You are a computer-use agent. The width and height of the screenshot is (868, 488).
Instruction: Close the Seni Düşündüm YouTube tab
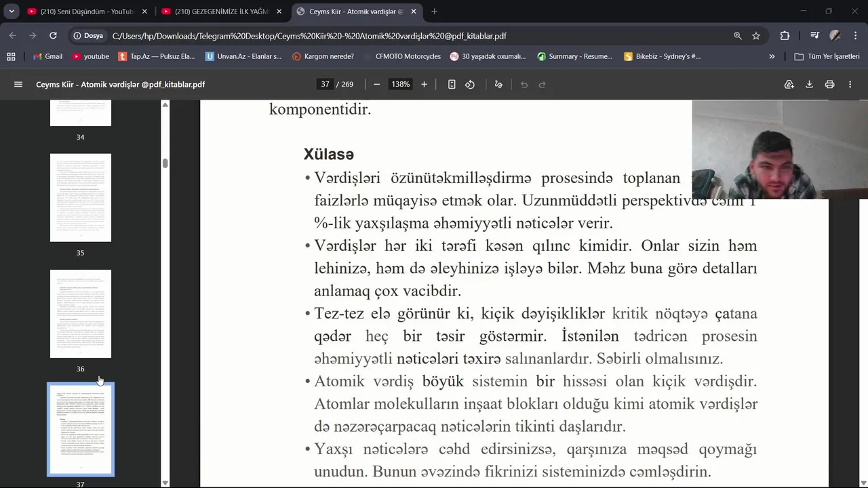point(144,12)
